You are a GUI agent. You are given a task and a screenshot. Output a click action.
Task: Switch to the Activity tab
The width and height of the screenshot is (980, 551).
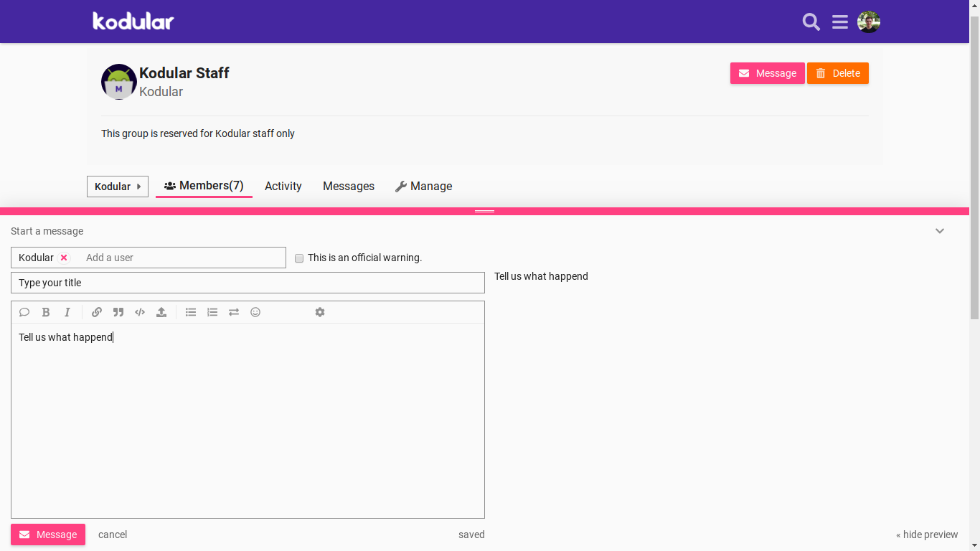283,187
